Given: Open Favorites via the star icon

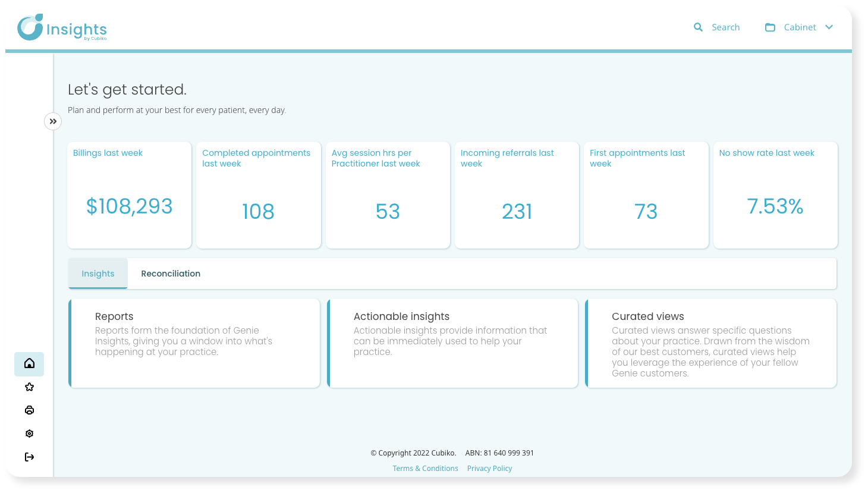Looking at the screenshot, I should pos(29,387).
